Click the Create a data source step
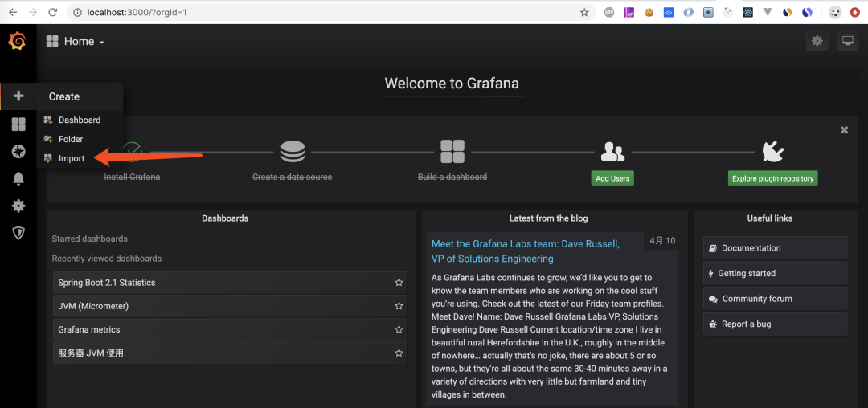 (x=293, y=177)
